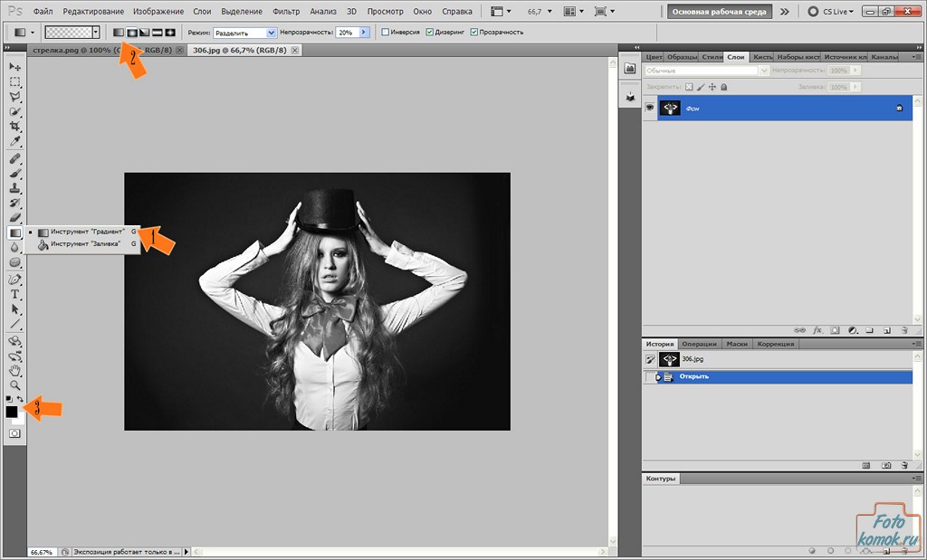Select the Открыть history state

695,376
